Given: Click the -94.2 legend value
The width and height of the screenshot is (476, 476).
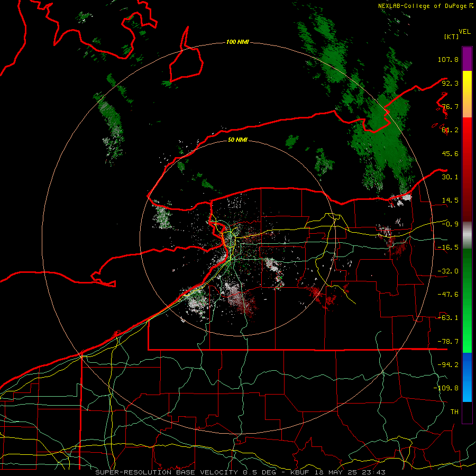Looking at the screenshot, I should coord(448,364).
